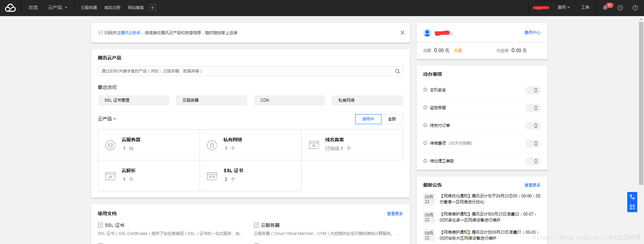Expand the 费用 dropdown in top bar
Image resolution: width=644 pixels, height=244 pixels.
[564, 7]
